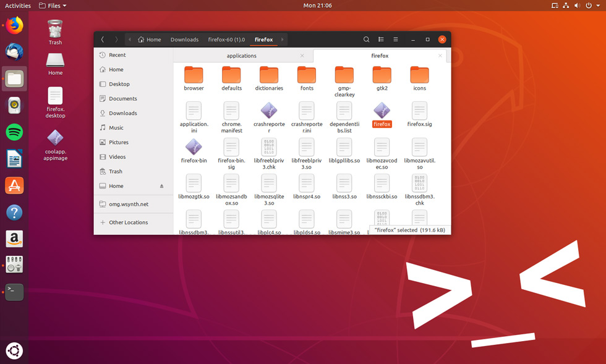The width and height of the screenshot is (606, 364).
Task: Select the firefox.sig file
Action: point(419,115)
